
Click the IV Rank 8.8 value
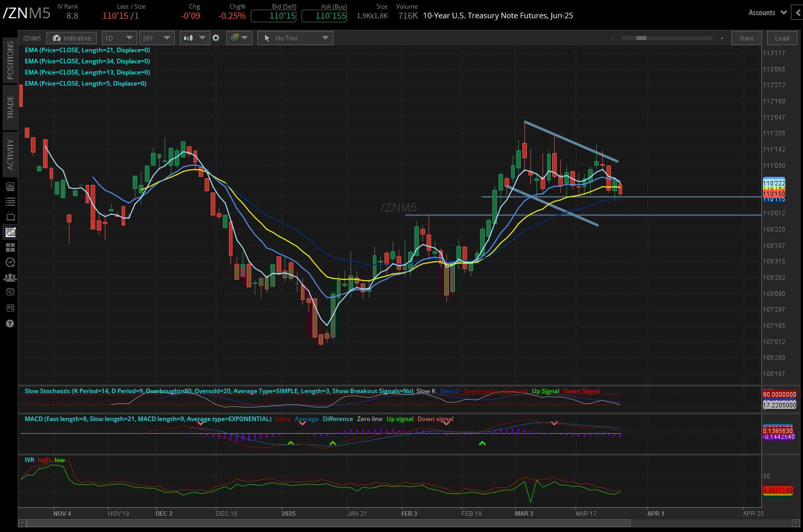tap(72, 16)
